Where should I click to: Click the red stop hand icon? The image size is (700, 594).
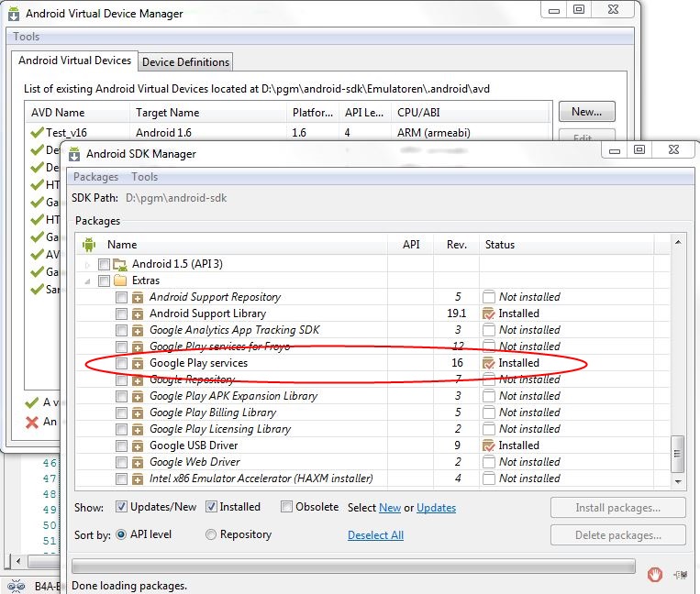point(654,575)
